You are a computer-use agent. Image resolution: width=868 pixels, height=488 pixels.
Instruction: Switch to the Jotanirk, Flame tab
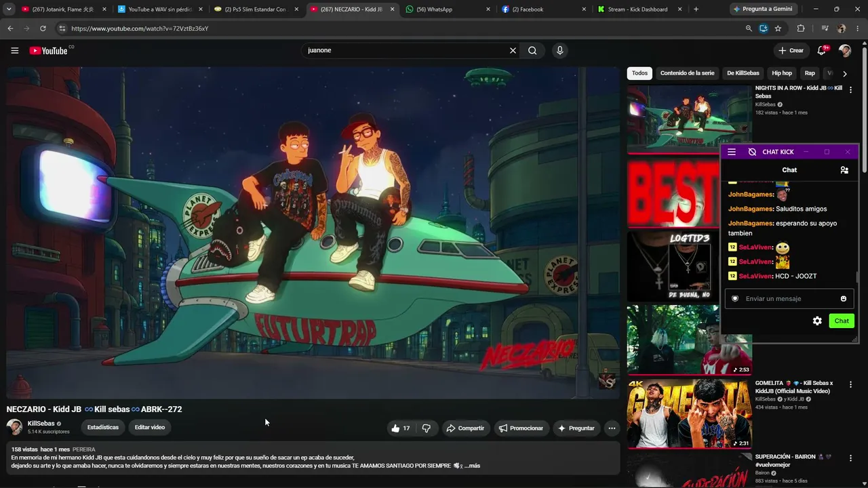click(x=64, y=9)
